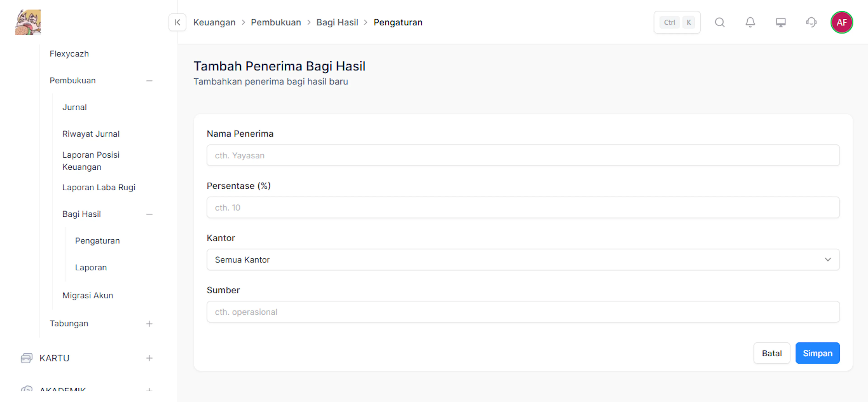Open the AF user avatar menu
Viewport: 868px width, 402px height.
(841, 22)
